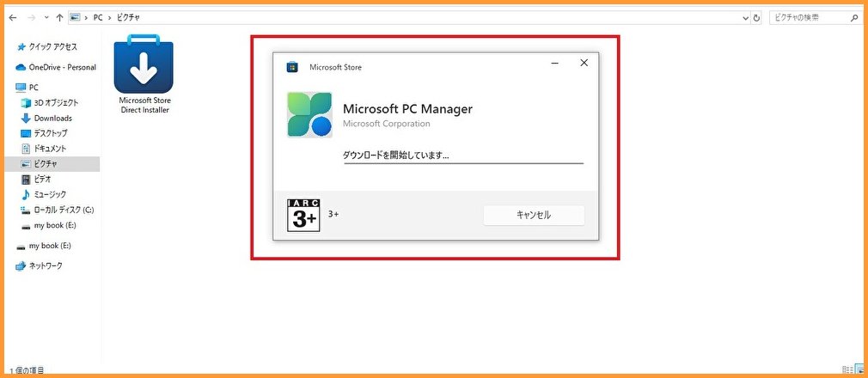Switch to details view in status bar
868x378 pixels.
point(847,369)
